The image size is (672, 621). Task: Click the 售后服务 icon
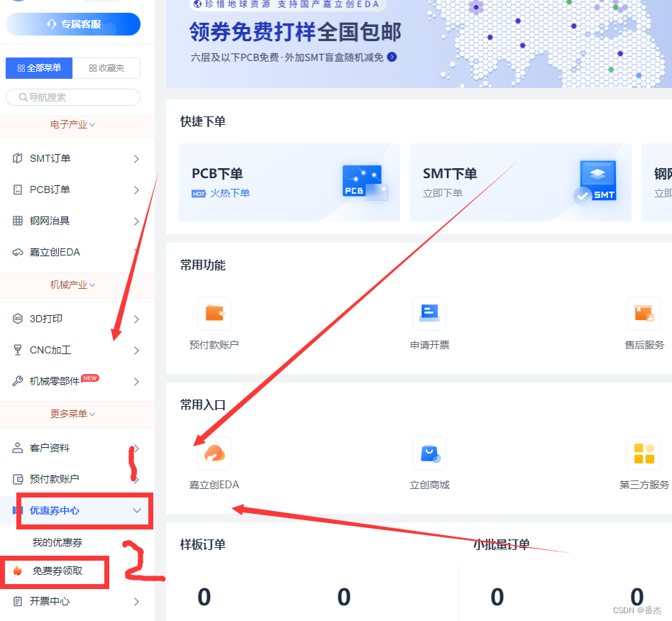pyautogui.click(x=644, y=313)
